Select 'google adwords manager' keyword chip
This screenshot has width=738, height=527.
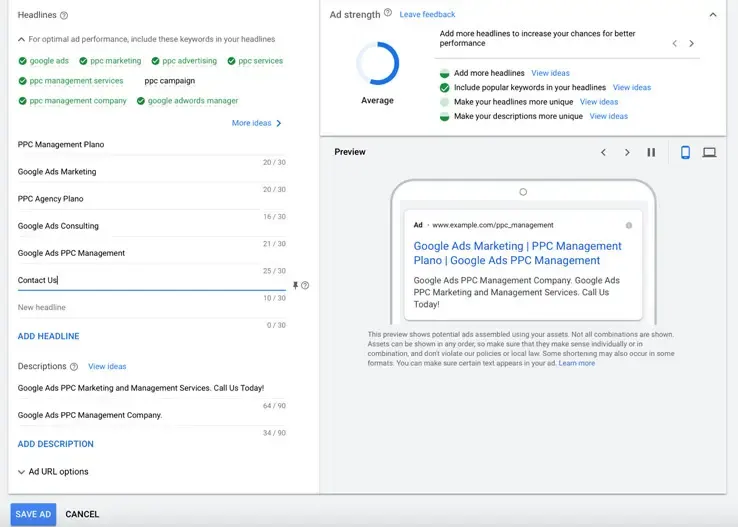187,101
